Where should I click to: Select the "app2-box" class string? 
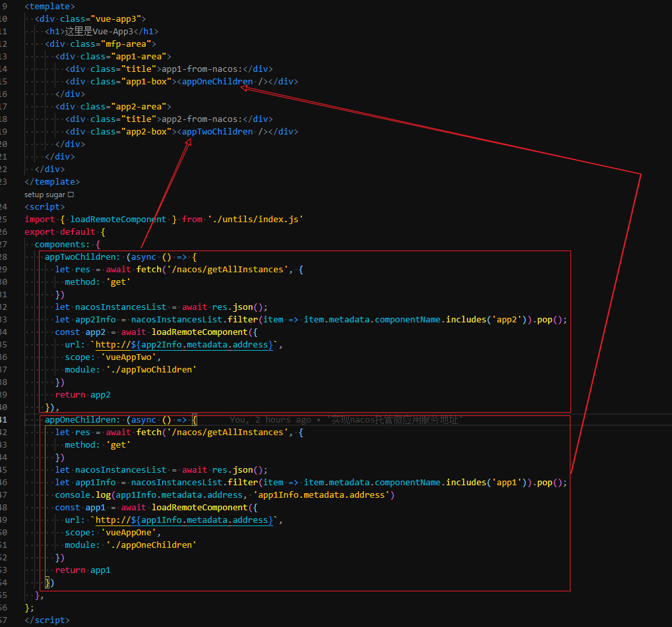(x=146, y=132)
